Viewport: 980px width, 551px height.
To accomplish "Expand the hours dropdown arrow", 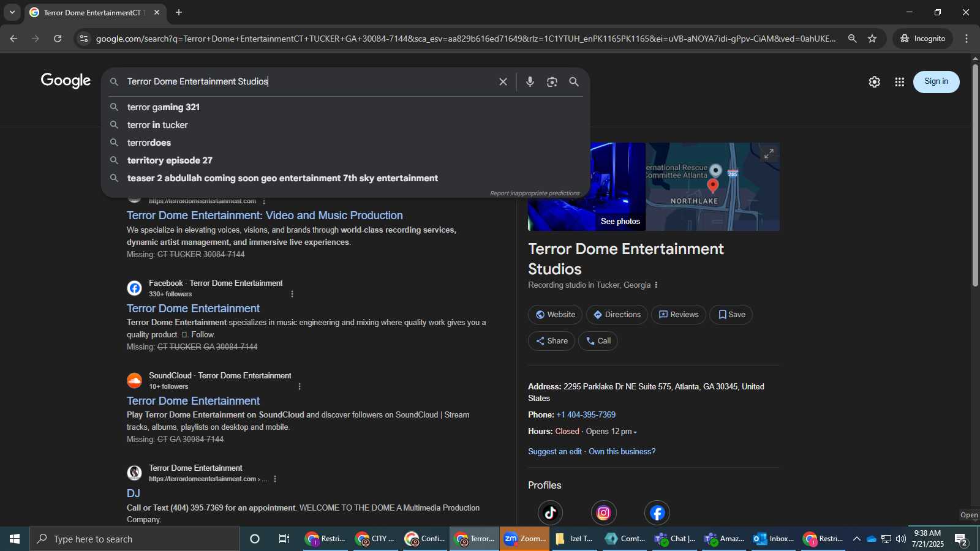I will point(635,432).
